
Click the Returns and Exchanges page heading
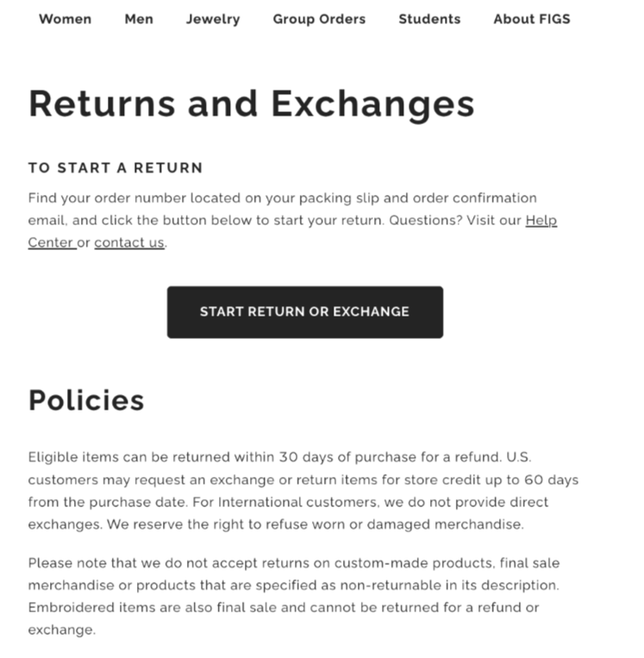click(x=252, y=104)
